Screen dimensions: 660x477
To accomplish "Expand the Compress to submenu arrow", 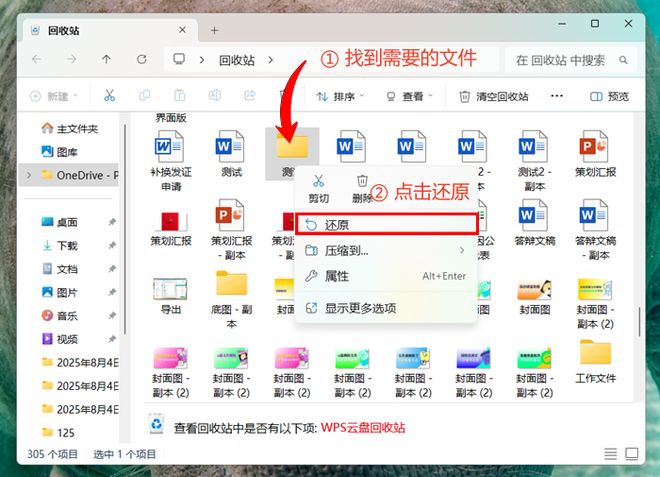I will point(462,250).
